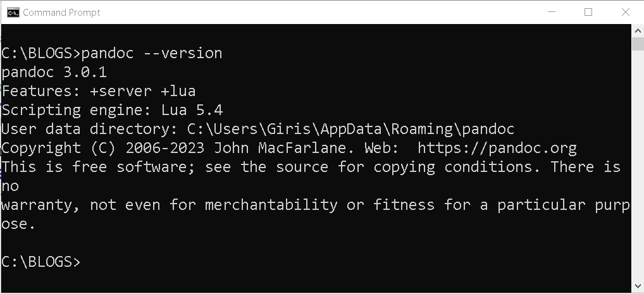Click the scrollbar up arrow
This screenshot has height=294, width=644.
click(x=638, y=31)
